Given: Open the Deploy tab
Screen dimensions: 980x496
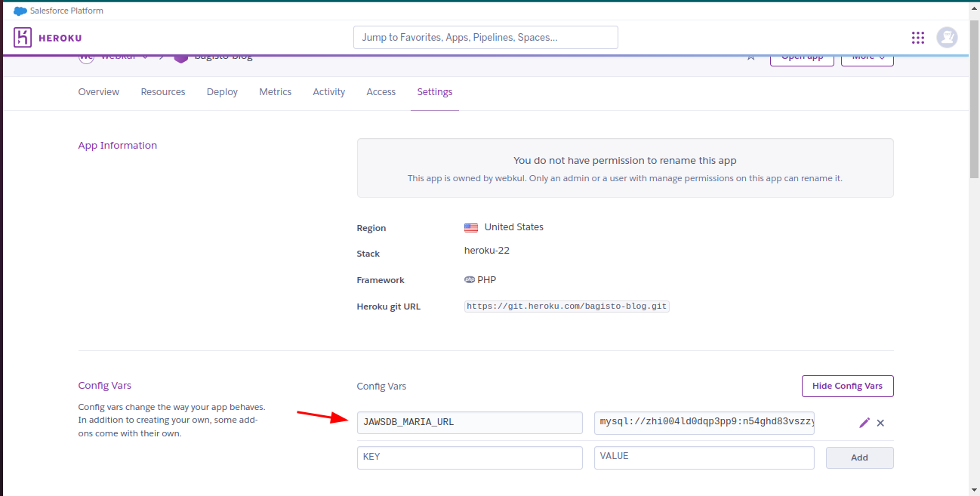Looking at the screenshot, I should (x=222, y=92).
